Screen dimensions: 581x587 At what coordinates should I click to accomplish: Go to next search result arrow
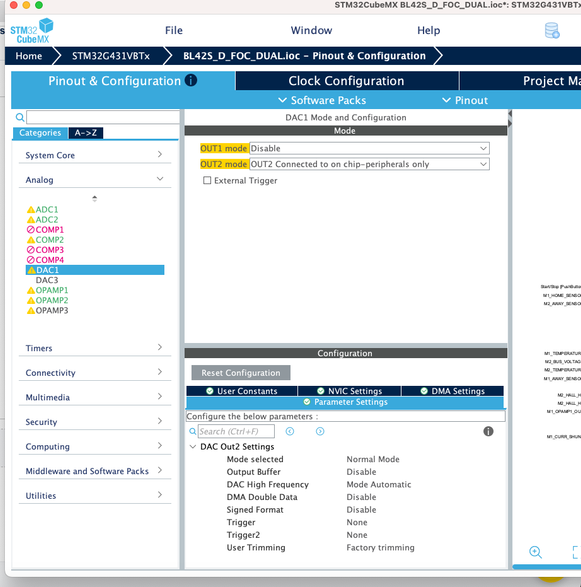[320, 431]
